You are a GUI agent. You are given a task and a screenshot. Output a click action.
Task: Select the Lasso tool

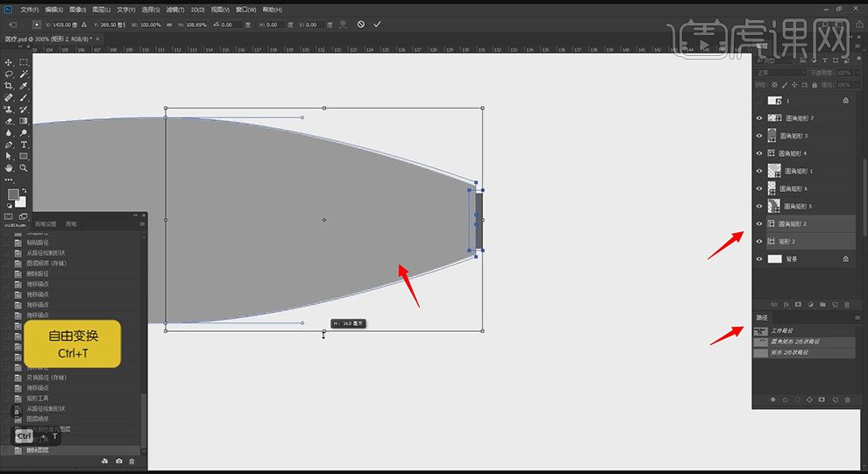click(8, 74)
